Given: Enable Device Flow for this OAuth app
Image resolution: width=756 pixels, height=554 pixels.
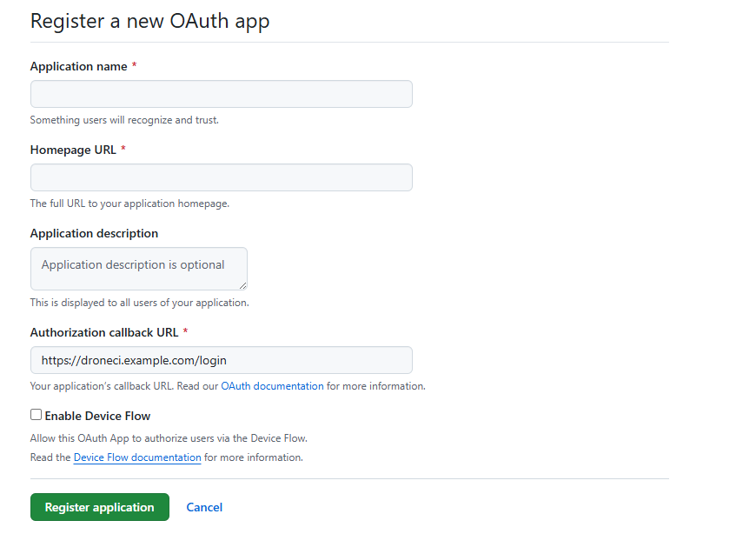Looking at the screenshot, I should pyautogui.click(x=36, y=415).
